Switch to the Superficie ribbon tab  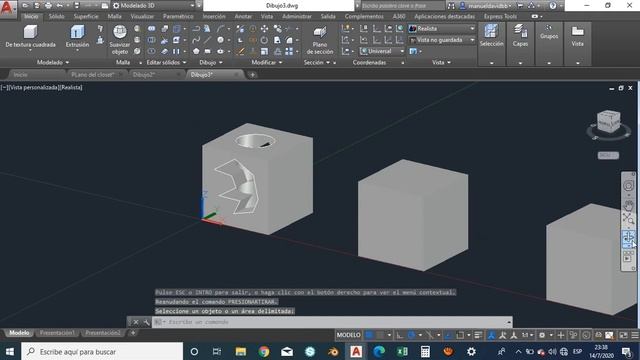(86, 16)
